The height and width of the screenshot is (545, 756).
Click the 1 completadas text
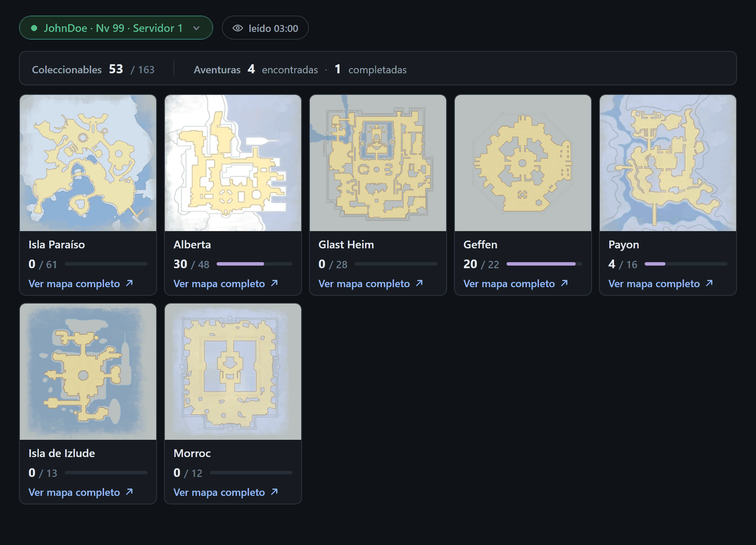pos(371,69)
